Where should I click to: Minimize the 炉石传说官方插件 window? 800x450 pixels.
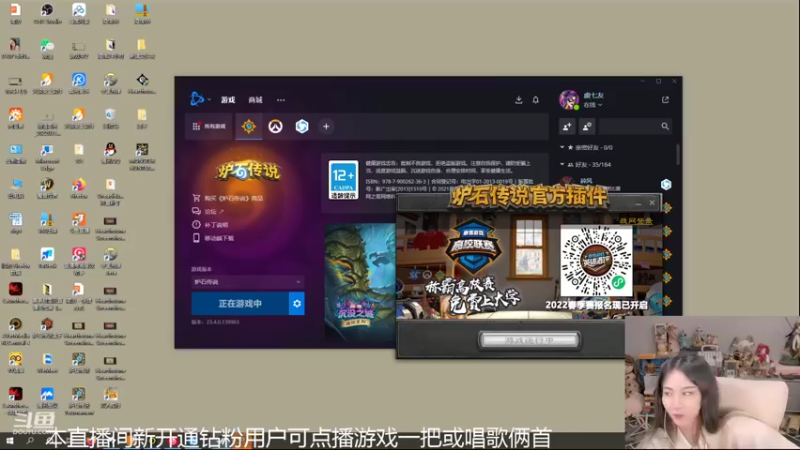(x=638, y=203)
